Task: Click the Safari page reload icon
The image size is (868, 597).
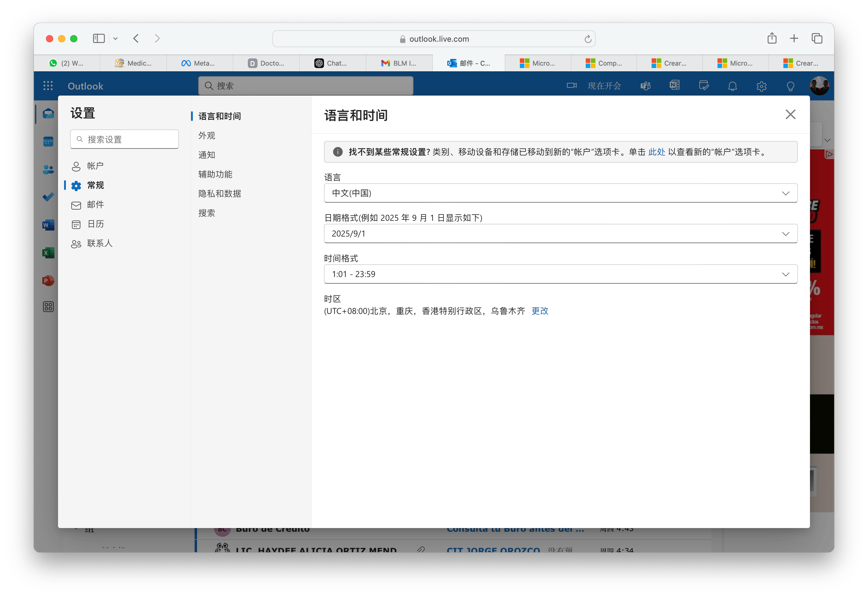Action: coord(588,39)
